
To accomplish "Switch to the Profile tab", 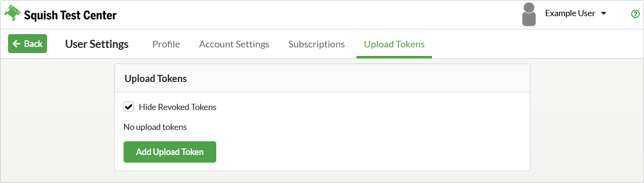I will coord(166,44).
